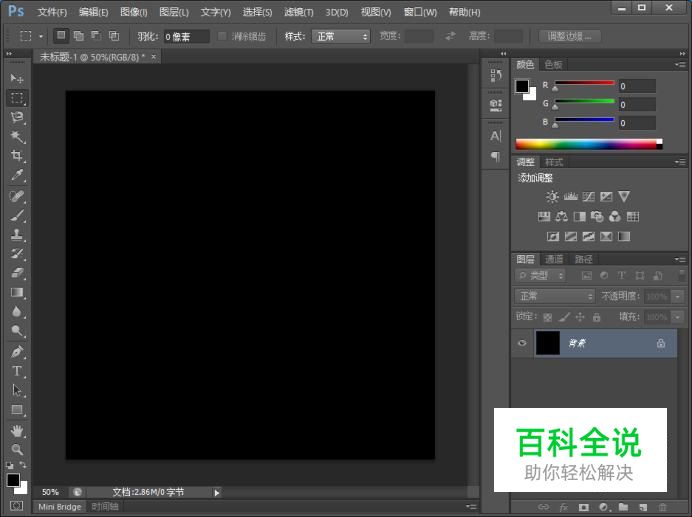Image resolution: width=692 pixels, height=517 pixels.
Task: Click the 调整边缘 button
Action: tap(570, 36)
